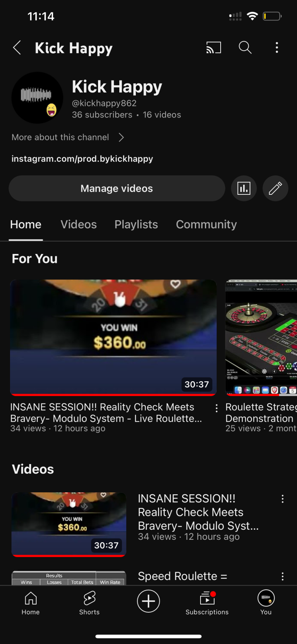The image size is (297, 644).
Task: Open options for featured INSANE SESSION video
Action: click(x=217, y=408)
